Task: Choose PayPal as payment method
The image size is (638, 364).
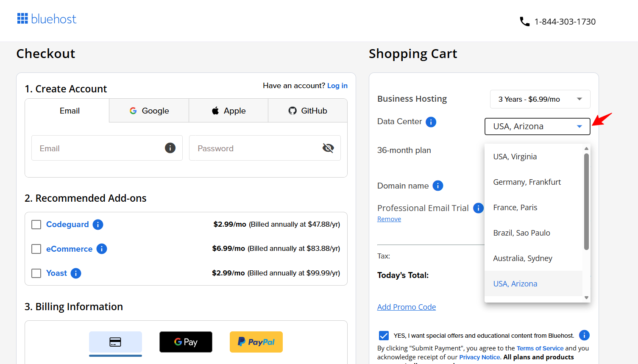Action: pos(256,342)
